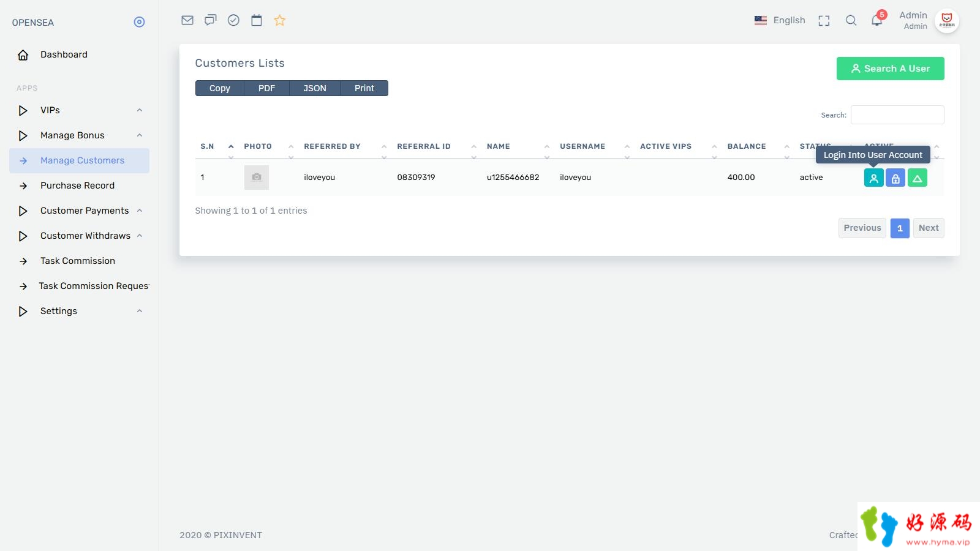Click the balance 400.00 cell
The image size is (980, 551).
coord(741,178)
